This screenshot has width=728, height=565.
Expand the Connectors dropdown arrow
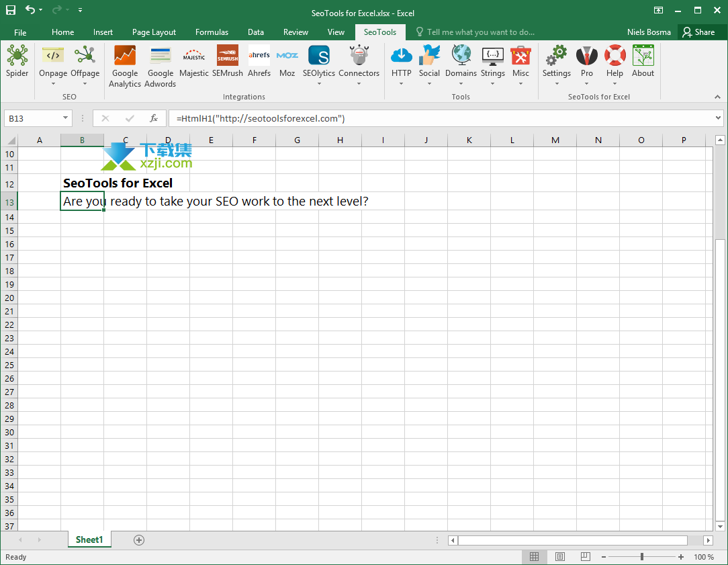pos(359,84)
